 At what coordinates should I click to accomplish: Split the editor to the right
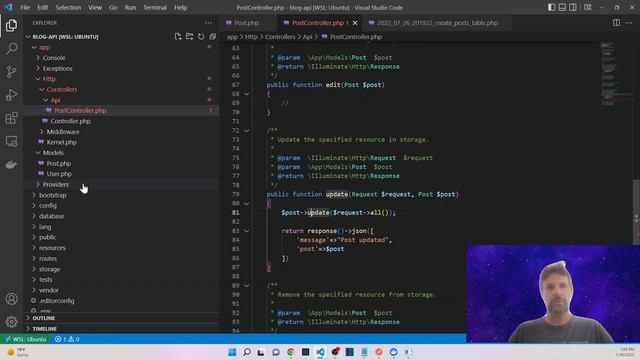tap(616, 23)
